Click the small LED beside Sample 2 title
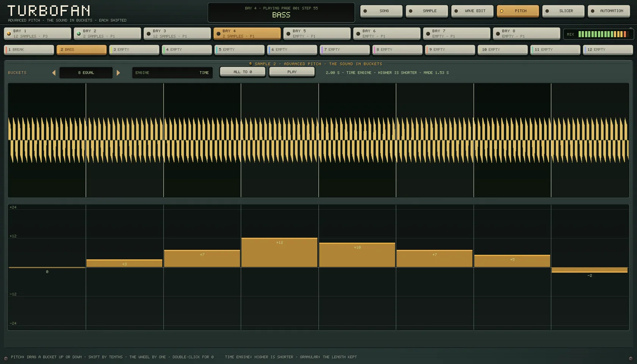Image resolution: width=637 pixels, height=364 pixels. [x=251, y=64]
